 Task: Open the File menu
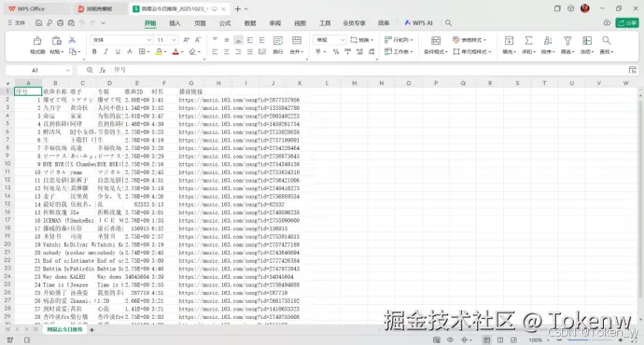click(x=17, y=23)
